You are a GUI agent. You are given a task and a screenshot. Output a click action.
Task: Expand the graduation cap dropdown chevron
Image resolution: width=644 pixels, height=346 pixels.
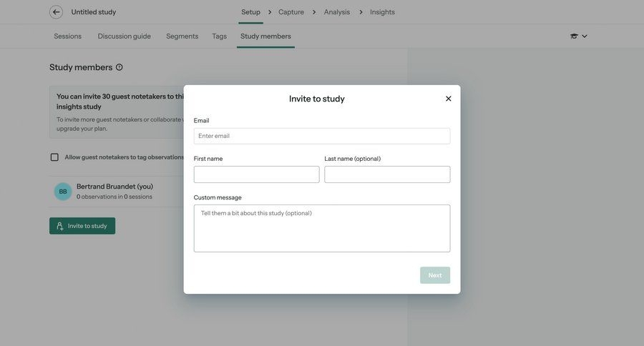pos(585,36)
